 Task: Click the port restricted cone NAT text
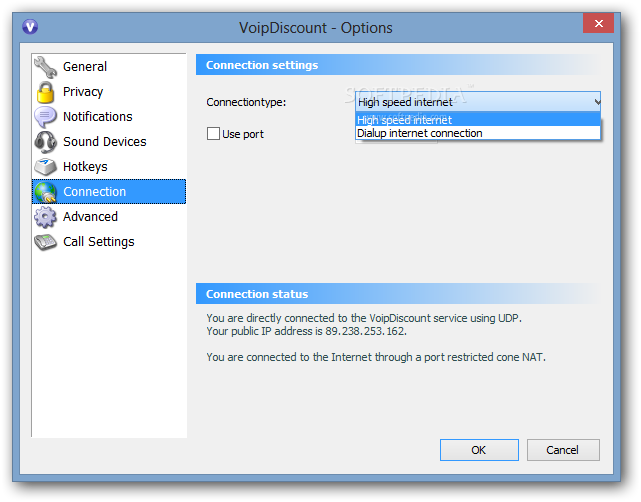[376, 357]
